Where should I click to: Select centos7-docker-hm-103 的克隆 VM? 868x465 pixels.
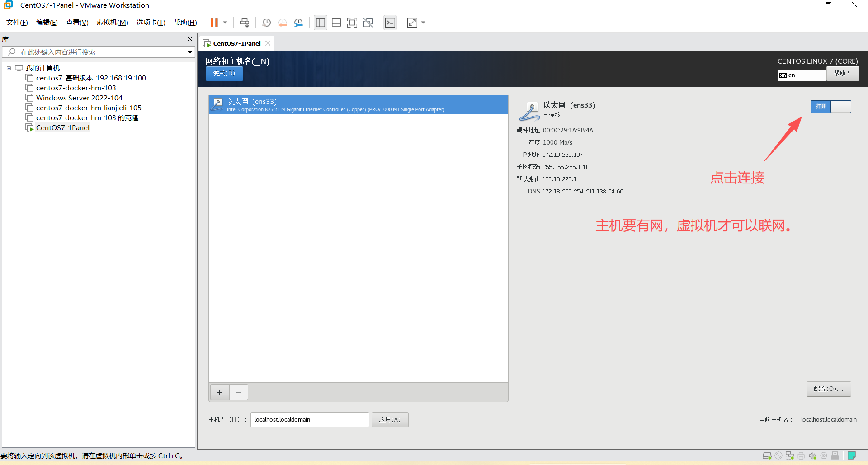pos(87,118)
